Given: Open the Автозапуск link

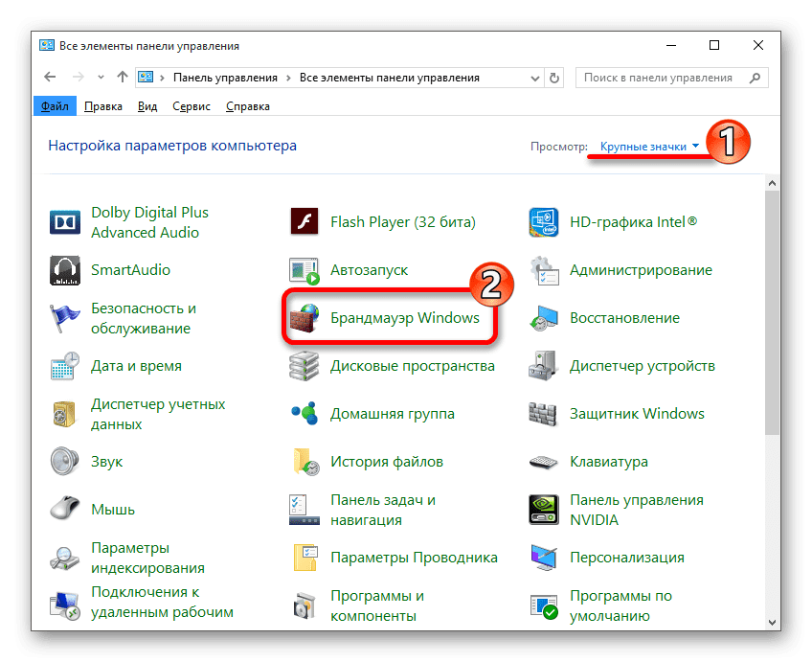Looking at the screenshot, I should 370,270.
